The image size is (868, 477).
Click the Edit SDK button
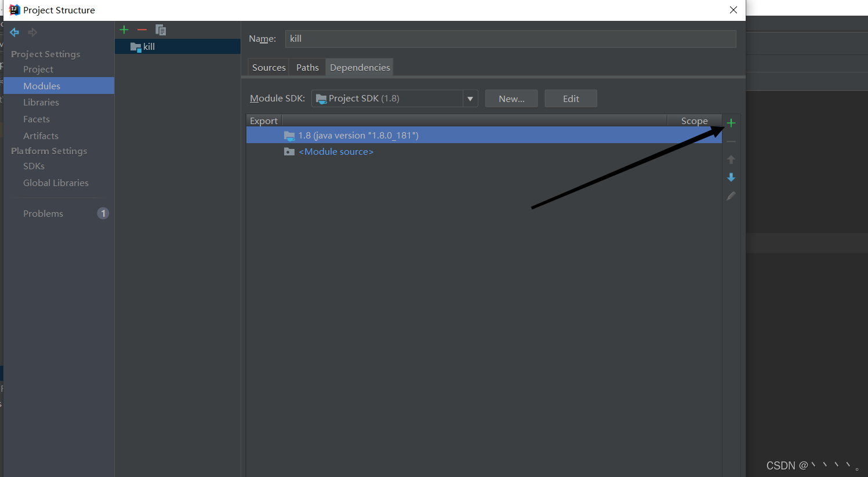[571, 99]
